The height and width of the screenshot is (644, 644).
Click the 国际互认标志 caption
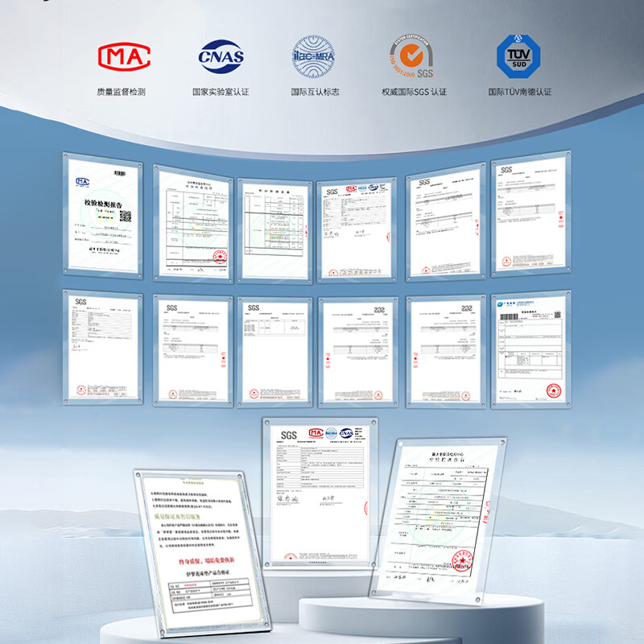(315, 92)
